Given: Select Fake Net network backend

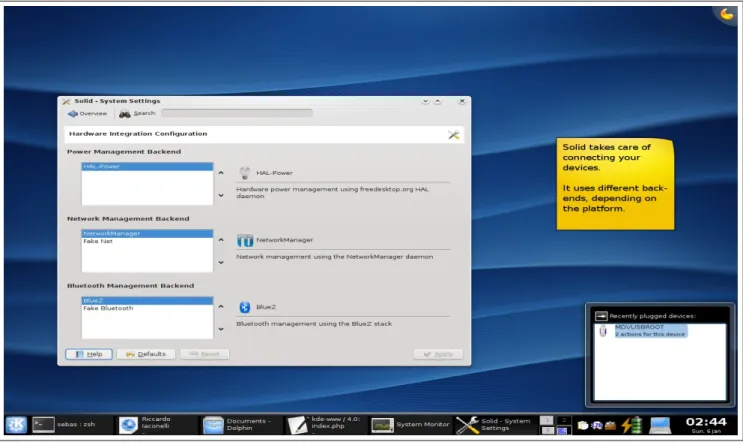Looking at the screenshot, I should point(147,241).
